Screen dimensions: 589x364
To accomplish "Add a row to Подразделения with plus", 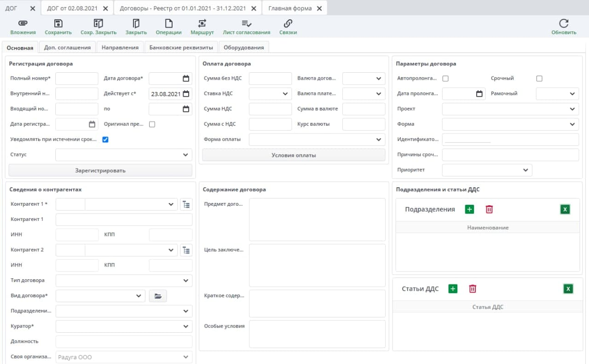I will coord(469,209).
